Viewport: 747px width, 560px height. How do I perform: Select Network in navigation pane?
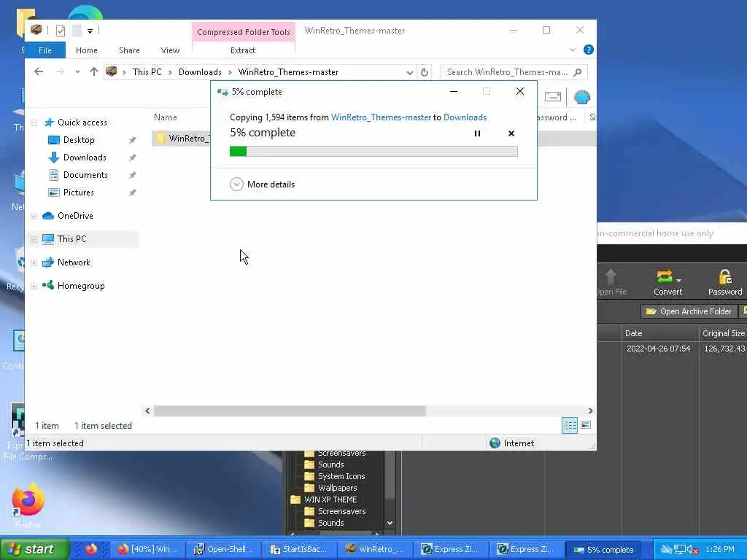(x=74, y=262)
